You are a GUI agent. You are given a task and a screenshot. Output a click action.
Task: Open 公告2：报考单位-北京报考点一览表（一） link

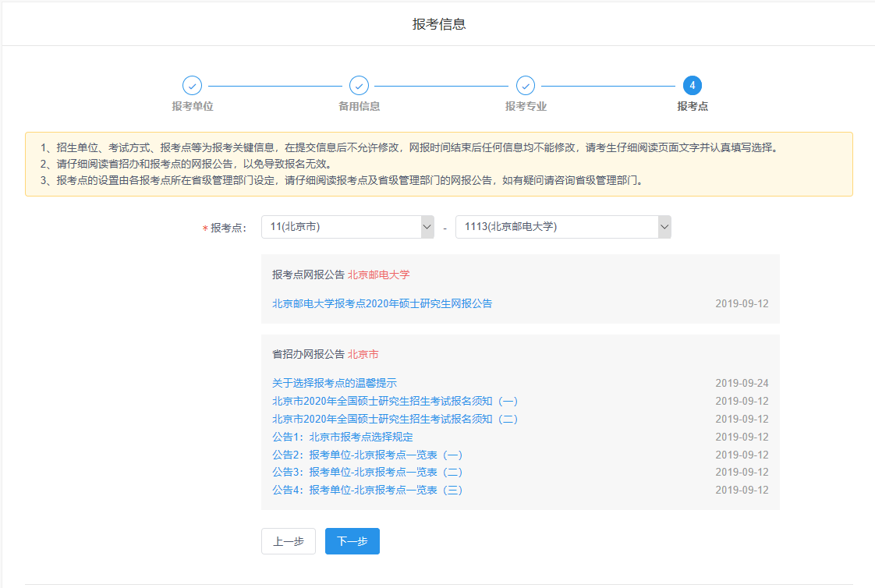tap(367, 455)
